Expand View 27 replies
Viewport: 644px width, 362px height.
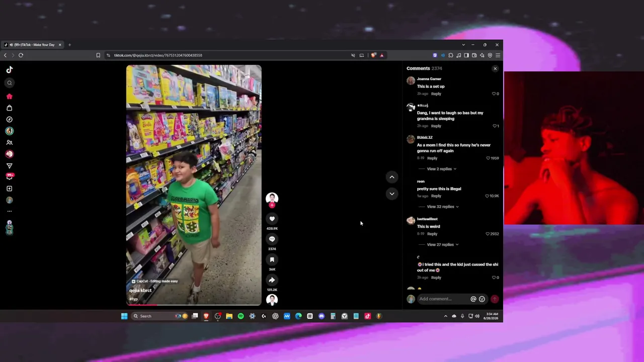(443, 245)
